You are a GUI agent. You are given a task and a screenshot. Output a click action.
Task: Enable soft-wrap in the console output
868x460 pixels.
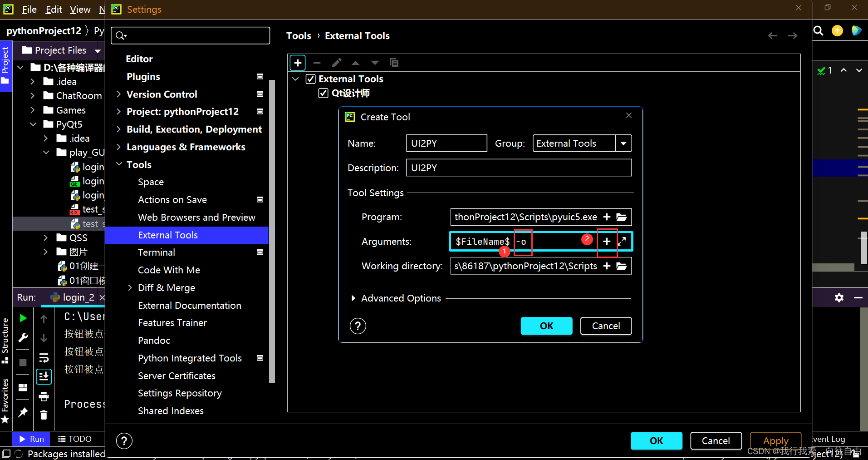point(44,358)
